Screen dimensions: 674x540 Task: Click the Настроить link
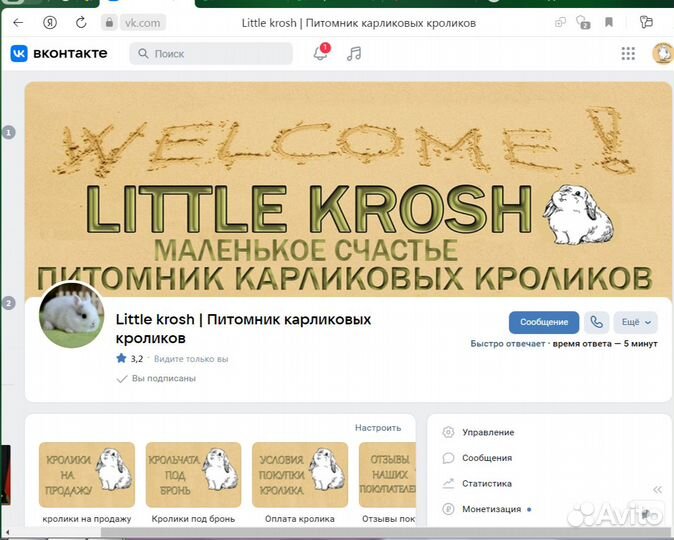pyautogui.click(x=378, y=428)
